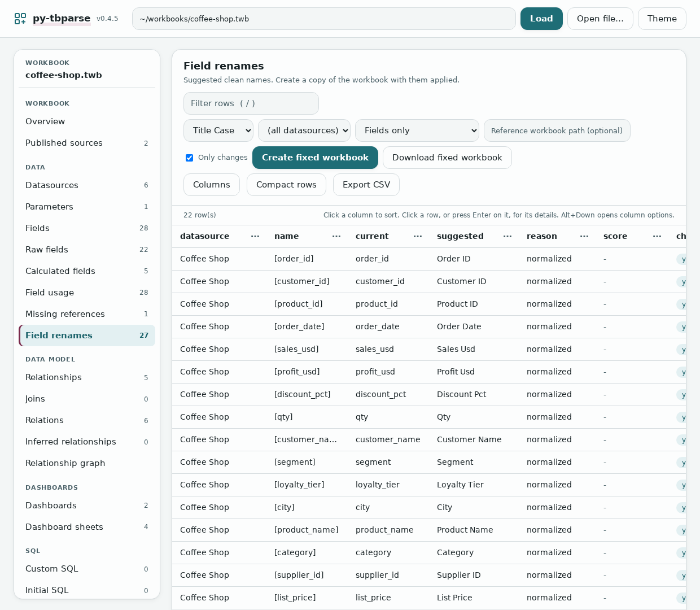Click Create fixed workbook
Viewport: 700px width, 610px height.
coord(315,158)
